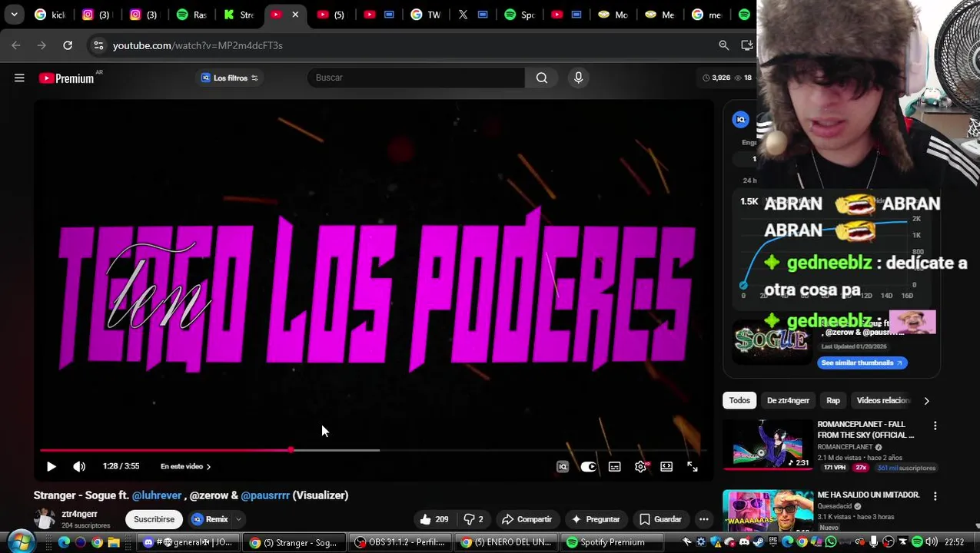Play the video with the play button
The width and height of the screenshot is (980, 553).
click(x=51, y=466)
